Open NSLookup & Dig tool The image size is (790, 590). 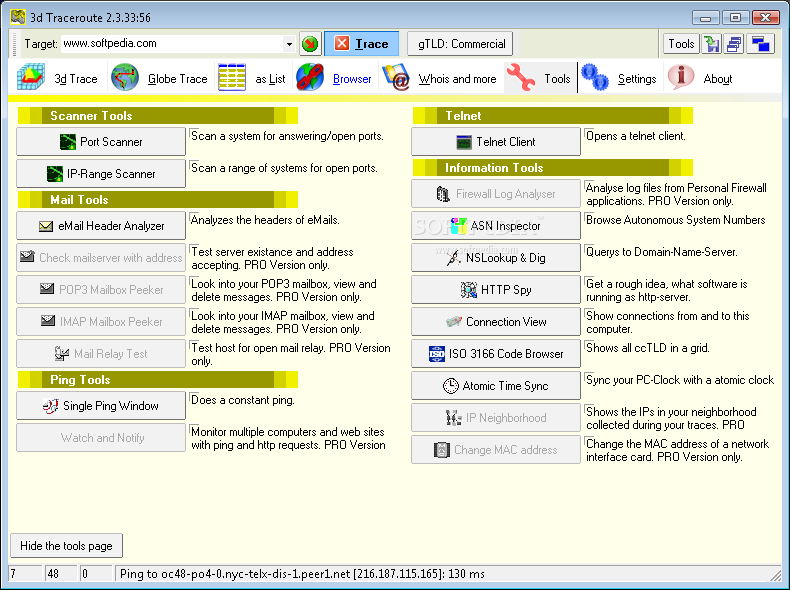point(496,257)
